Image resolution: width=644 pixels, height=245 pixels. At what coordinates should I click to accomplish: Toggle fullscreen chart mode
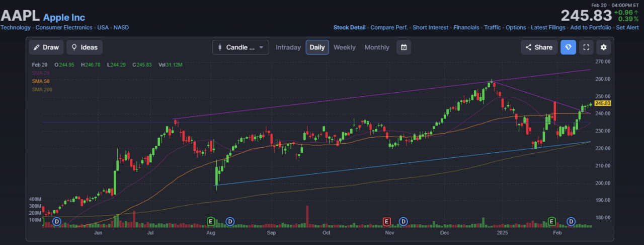click(x=586, y=47)
